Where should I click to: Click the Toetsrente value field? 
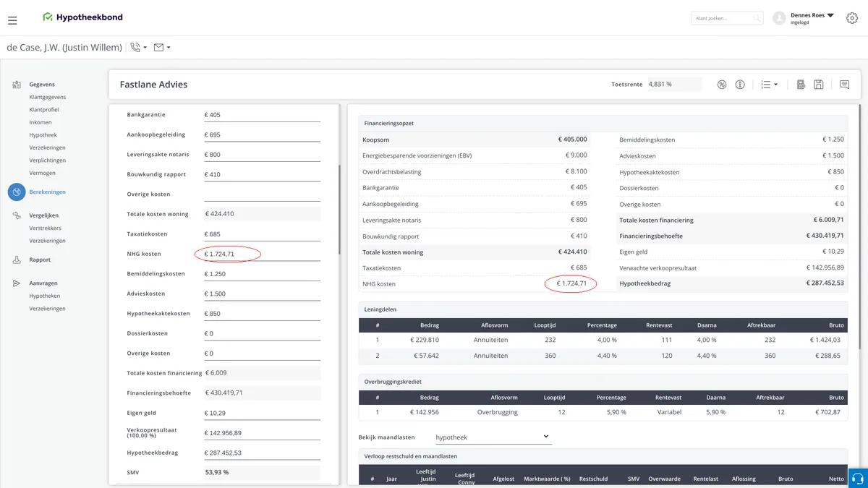tap(675, 85)
